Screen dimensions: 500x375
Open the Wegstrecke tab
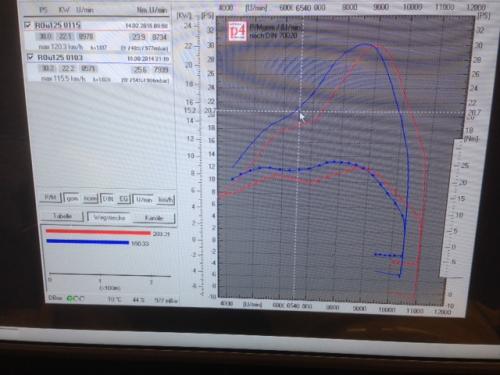pyautogui.click(x=109, y=218)
